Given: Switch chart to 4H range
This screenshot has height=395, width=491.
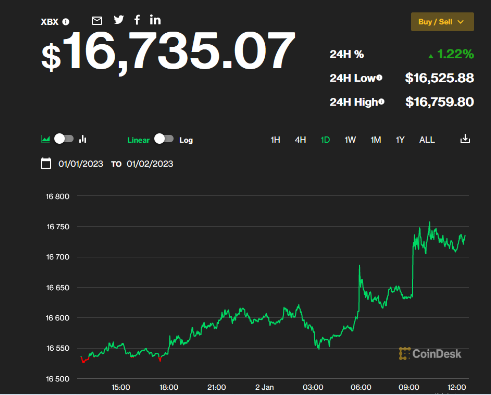Looking at the screenshot, I should pyautogui.click(x=300, y=140).
